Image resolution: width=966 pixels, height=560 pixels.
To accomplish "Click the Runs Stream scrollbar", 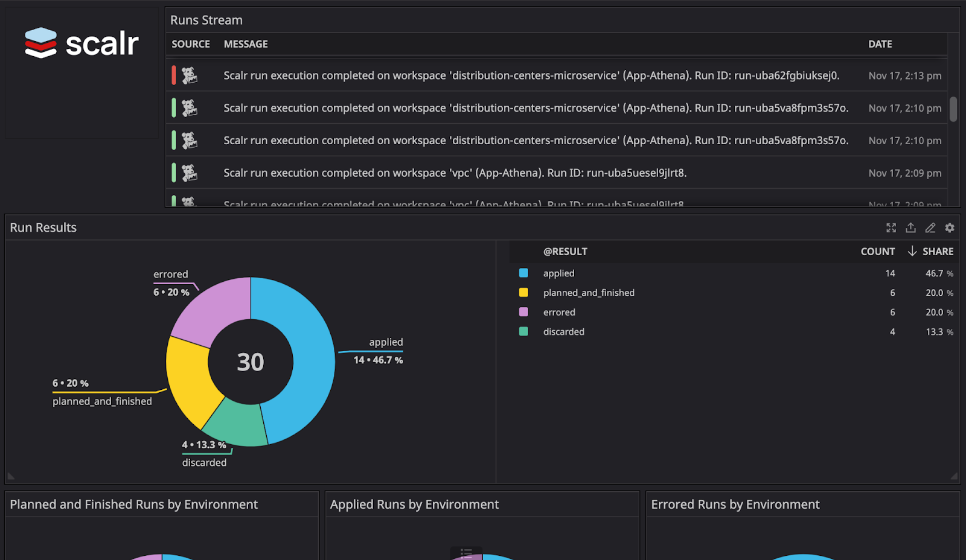I will coord(953,109).
